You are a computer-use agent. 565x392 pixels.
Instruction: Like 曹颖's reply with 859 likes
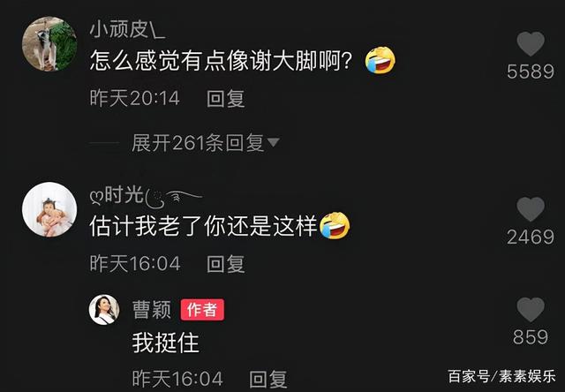(x=531, y=310)
